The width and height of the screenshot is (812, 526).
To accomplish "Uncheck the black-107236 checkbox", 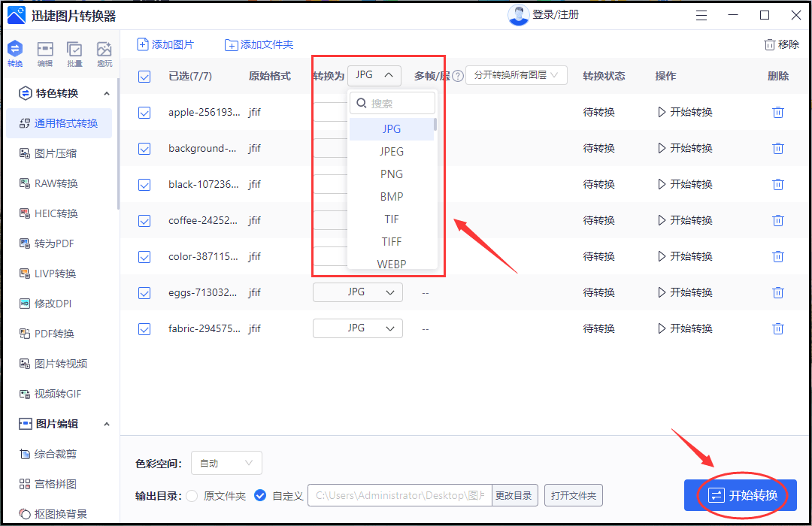I will 144,185.
